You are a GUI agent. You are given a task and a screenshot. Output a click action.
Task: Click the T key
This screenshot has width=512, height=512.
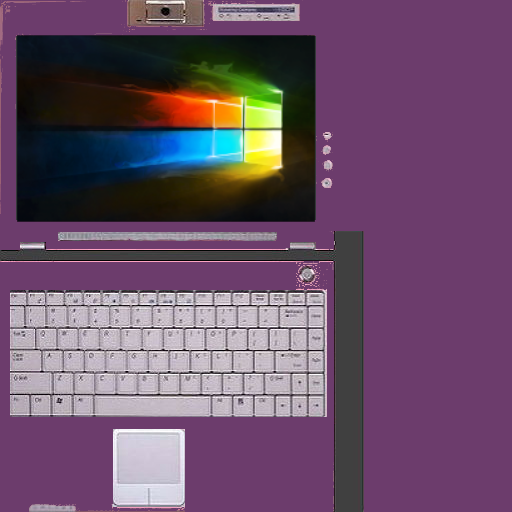click(130, 339)
